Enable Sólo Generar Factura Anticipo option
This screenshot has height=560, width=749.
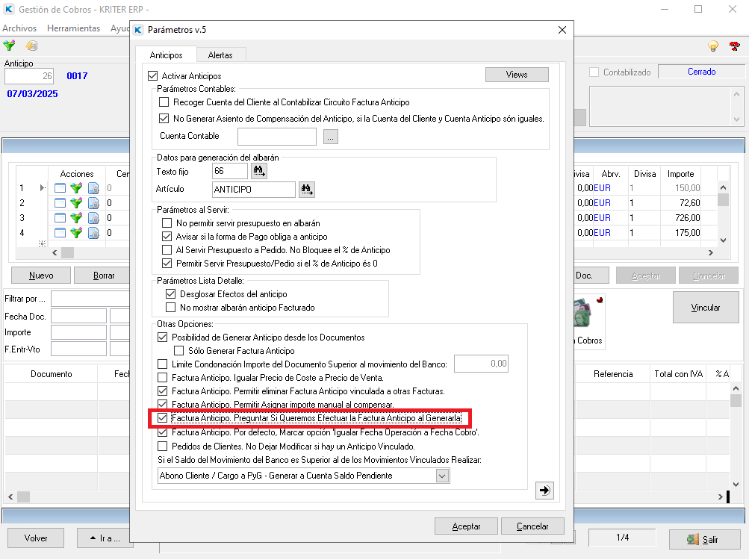click(178, 351)
